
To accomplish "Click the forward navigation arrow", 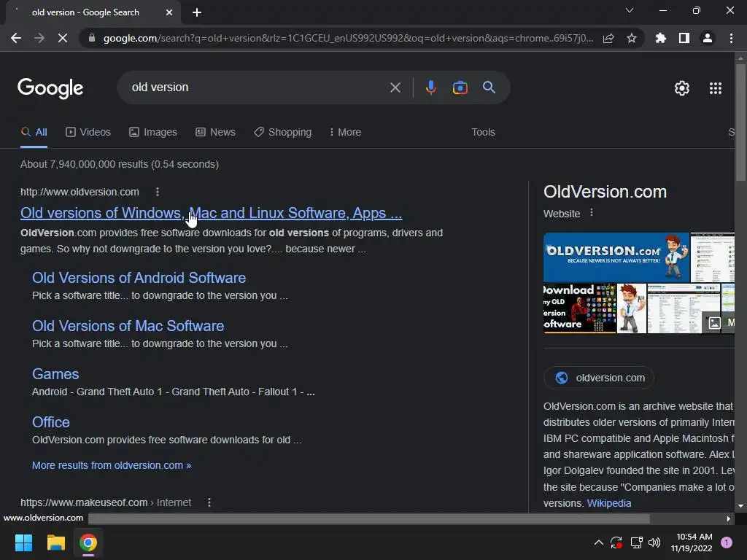I will [39, 38].
